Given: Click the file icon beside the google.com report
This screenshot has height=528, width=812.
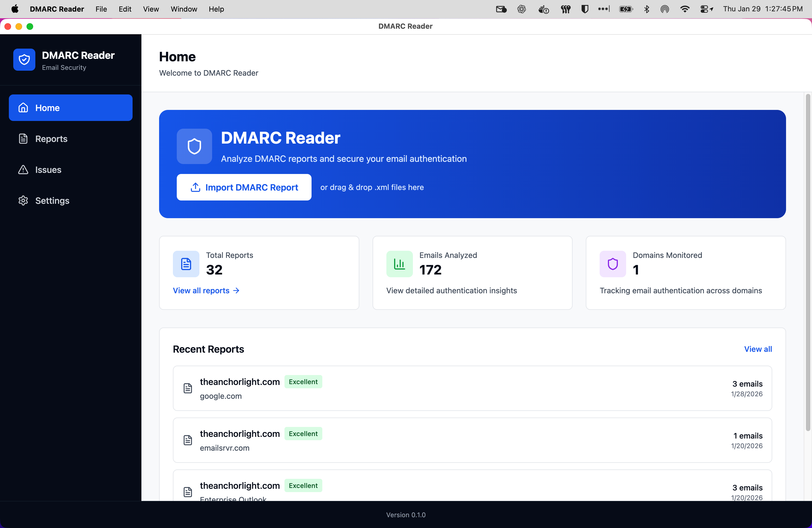Looking at the screenshot, I should [188, 388].
